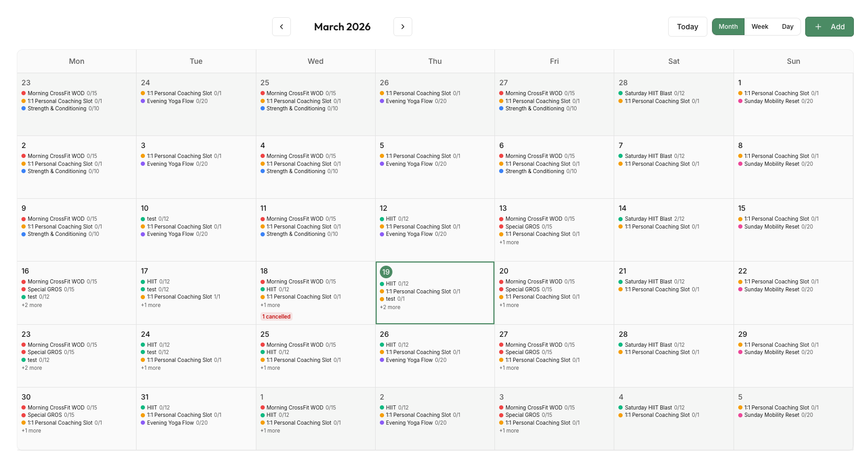Open Evening Yoga Flow on Thursday 26 March
The image size is (868, 466).
click(x=413, y=360)
